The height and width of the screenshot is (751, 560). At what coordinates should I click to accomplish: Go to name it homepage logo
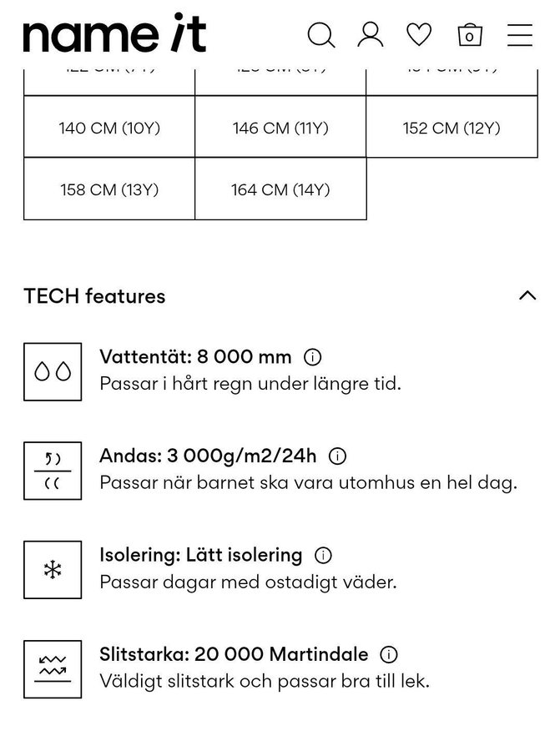pyautogui.click(x=114, y=34)
